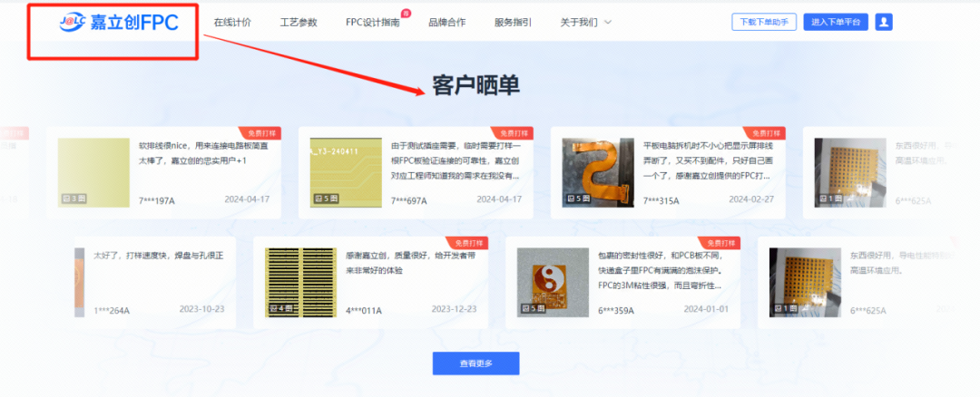Click the 下载下单助手 button
The image size is (980, 397).
pos(764,23)
